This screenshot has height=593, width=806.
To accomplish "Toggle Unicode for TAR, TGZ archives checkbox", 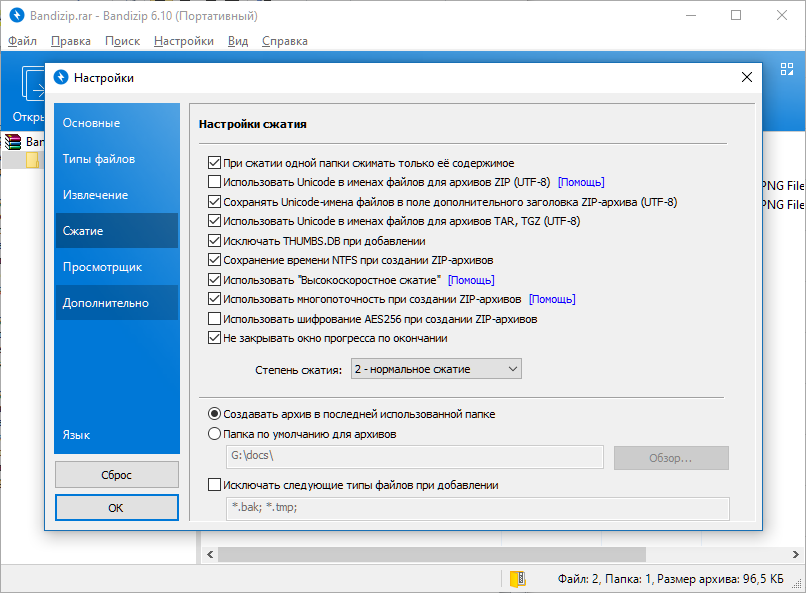I will point(214,221).
